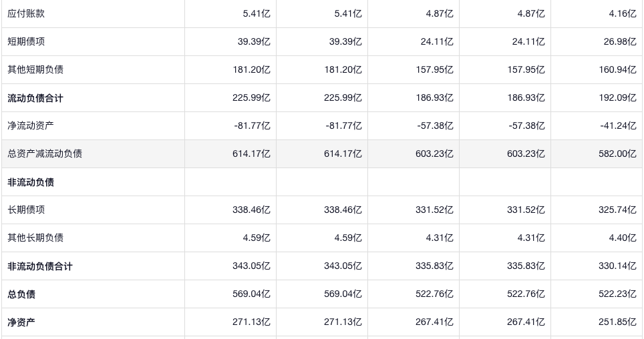Screen dimensions: 644x339
Task: Select the 长期债项 row label
Action: [x=26, y=210]
